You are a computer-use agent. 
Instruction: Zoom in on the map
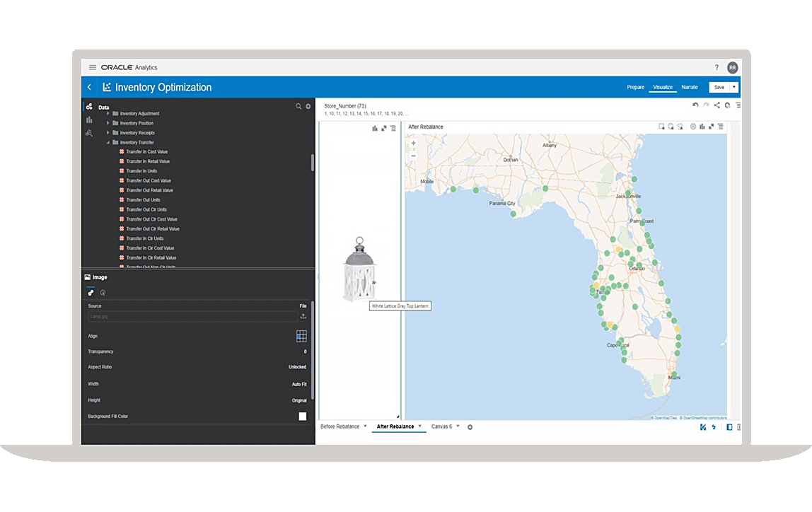coord(414,144)
